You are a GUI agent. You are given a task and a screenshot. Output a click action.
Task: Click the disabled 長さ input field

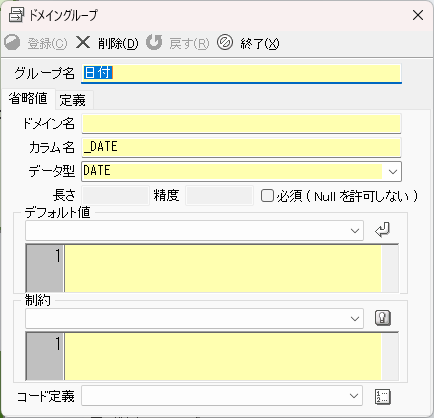(115, 196)
